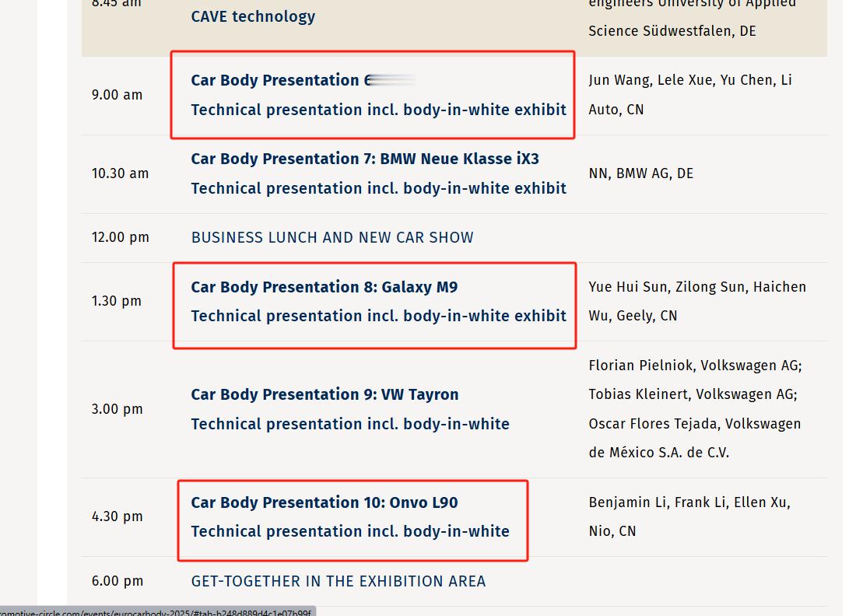The height and width of the screenshot is (616, 856).
Task: Click the '4.30 pm' time cell
Action: click(117, 516)
